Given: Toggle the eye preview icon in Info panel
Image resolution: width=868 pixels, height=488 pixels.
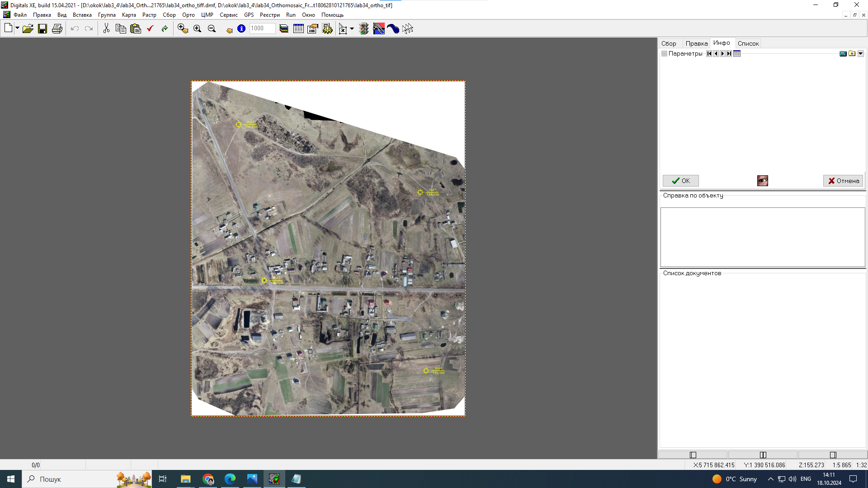Looking at the screenshot, I should 762,181.
